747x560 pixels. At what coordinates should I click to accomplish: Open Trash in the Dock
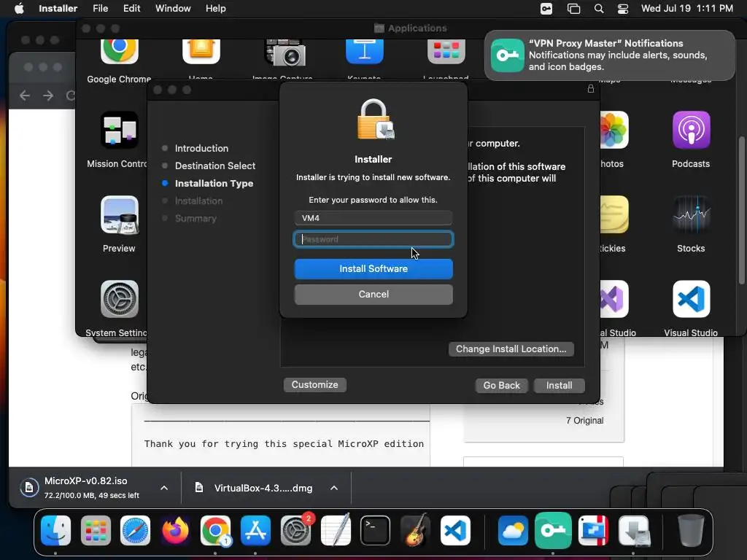[x=691, y=530]
